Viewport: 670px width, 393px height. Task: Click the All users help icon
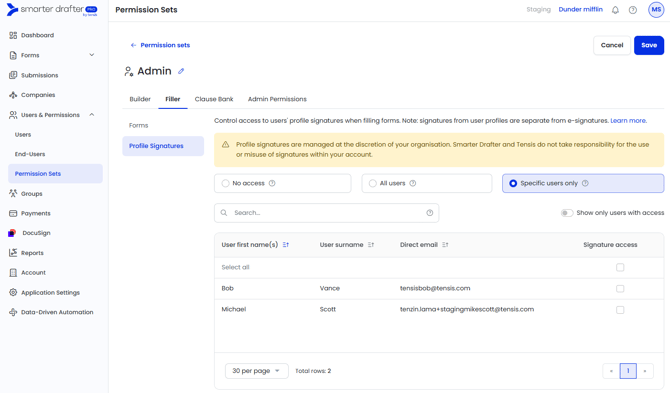click(x=412, y=183)
